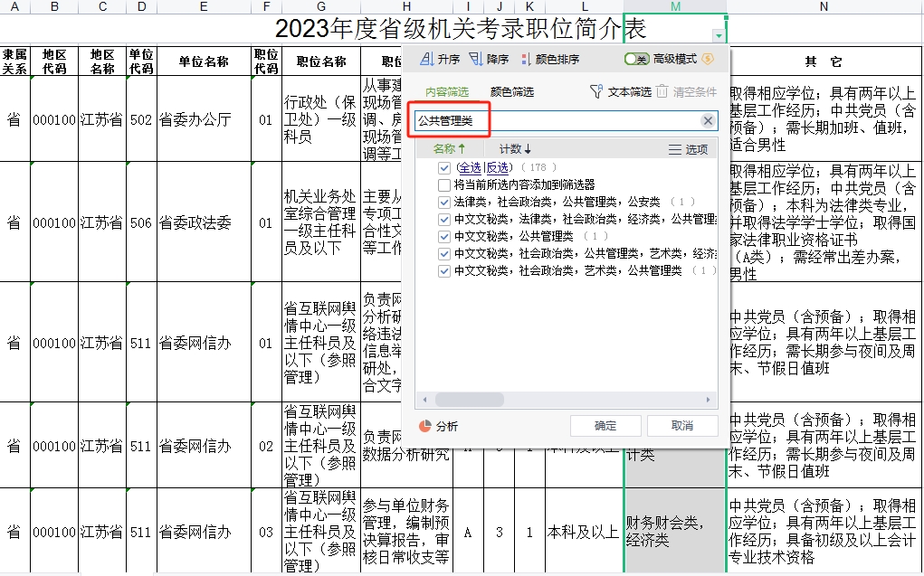The width and height of the screenshot is (924, 576).
Task: Select the title 2023年度省级机关考录职位简介表
Action: pyautogui.click(x=461, y=28)
